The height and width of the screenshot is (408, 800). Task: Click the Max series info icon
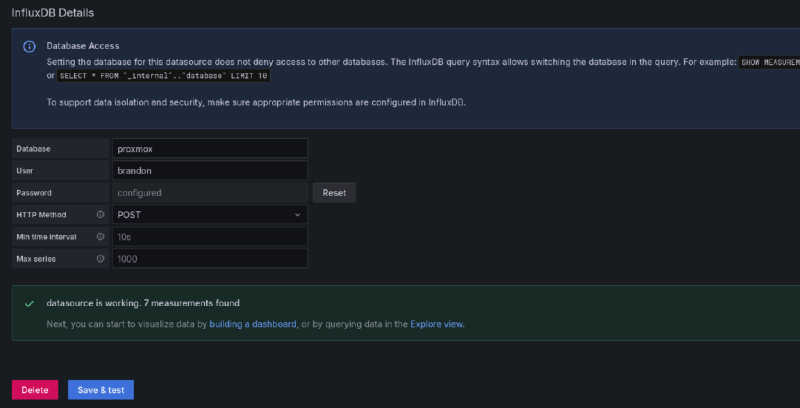click(100, 259)
